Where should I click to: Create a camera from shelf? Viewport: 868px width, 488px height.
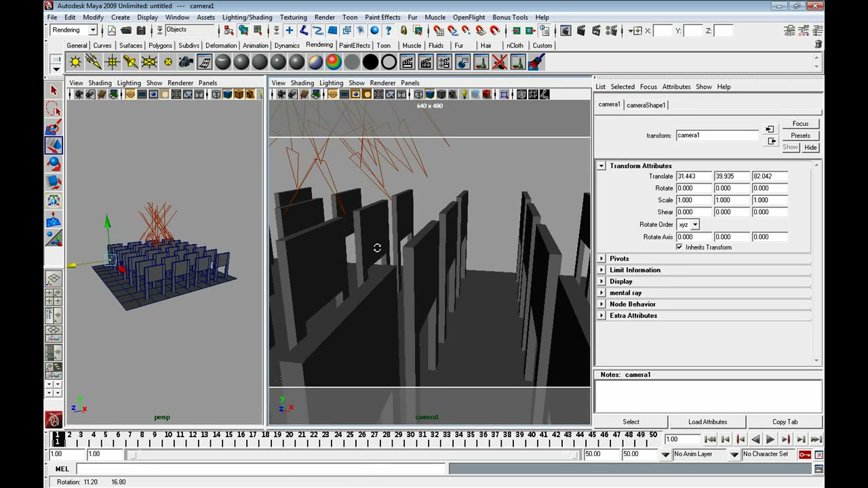pyautogui.click(x=186, y=62)
